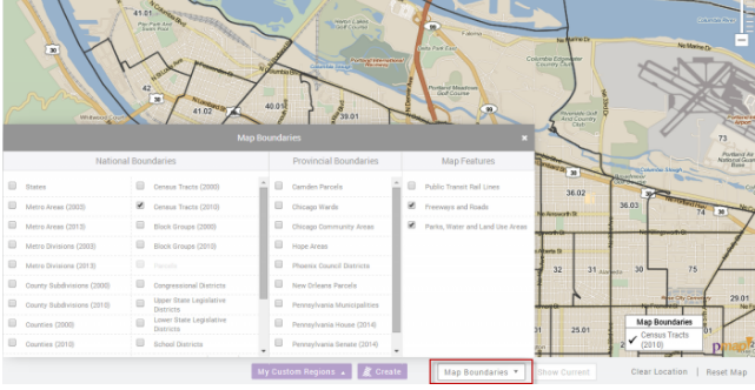Click scroll-up arrow of National Boundaries list
The height and width of the screenshot is (390, 755).
[263, 182]
